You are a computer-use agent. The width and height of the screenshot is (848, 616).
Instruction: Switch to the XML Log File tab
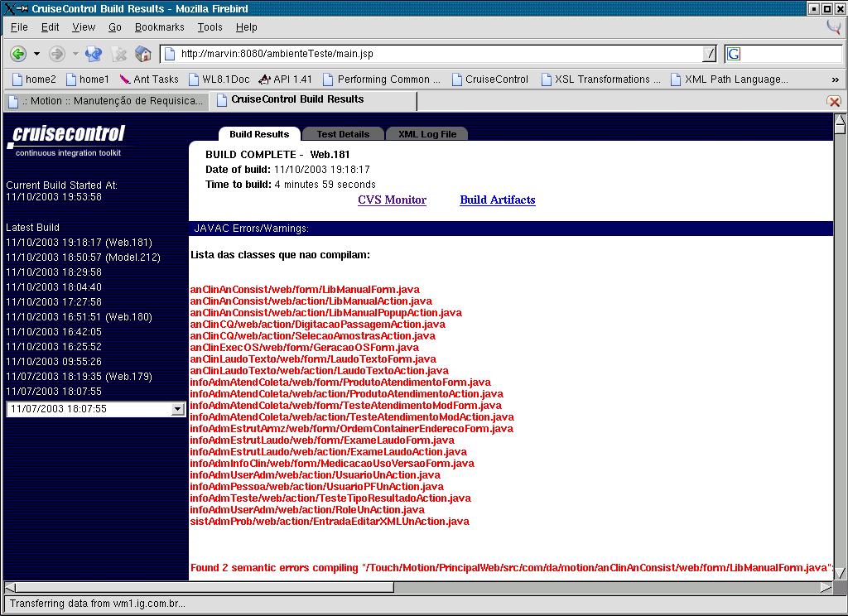[x=427, y=134]
